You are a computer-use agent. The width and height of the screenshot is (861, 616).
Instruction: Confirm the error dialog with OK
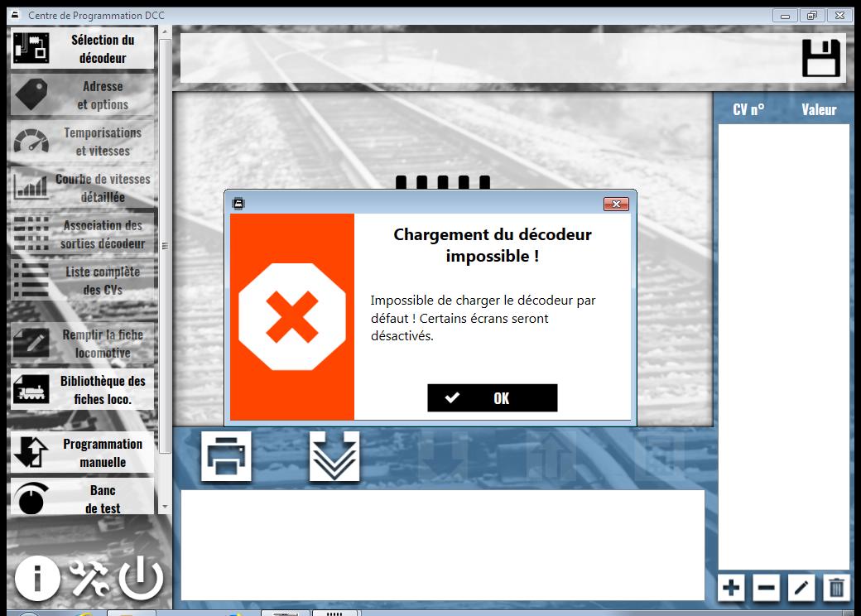click(x=493, y=398)
